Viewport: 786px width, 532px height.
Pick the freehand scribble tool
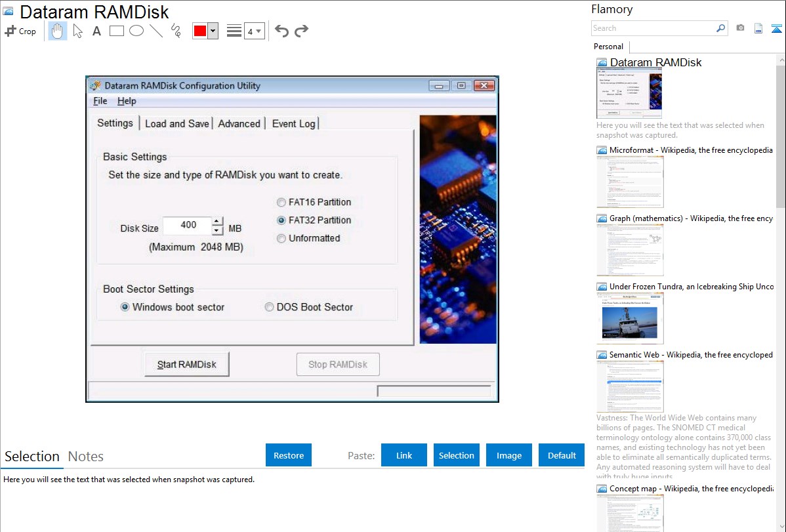click(176, 31)
